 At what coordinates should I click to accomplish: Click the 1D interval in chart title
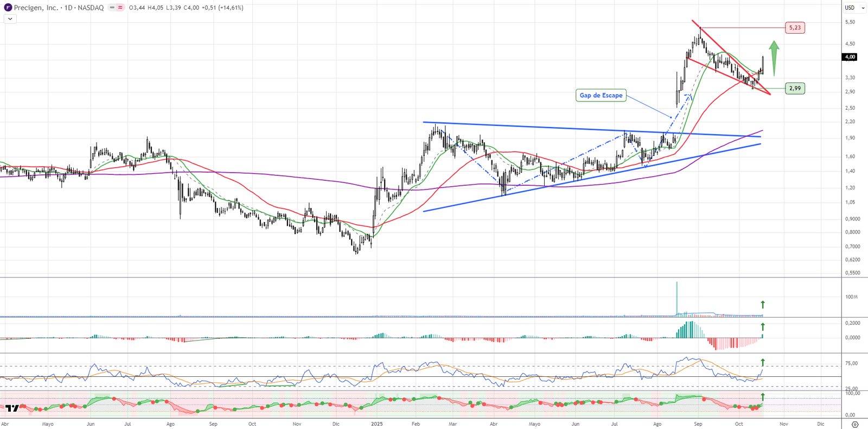tap(68, 8)
